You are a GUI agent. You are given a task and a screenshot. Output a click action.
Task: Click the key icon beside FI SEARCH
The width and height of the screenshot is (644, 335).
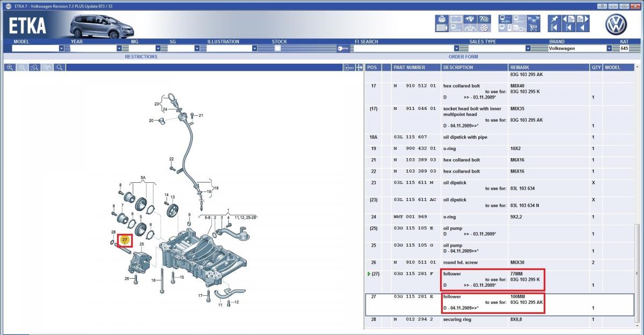coord(343,48)
